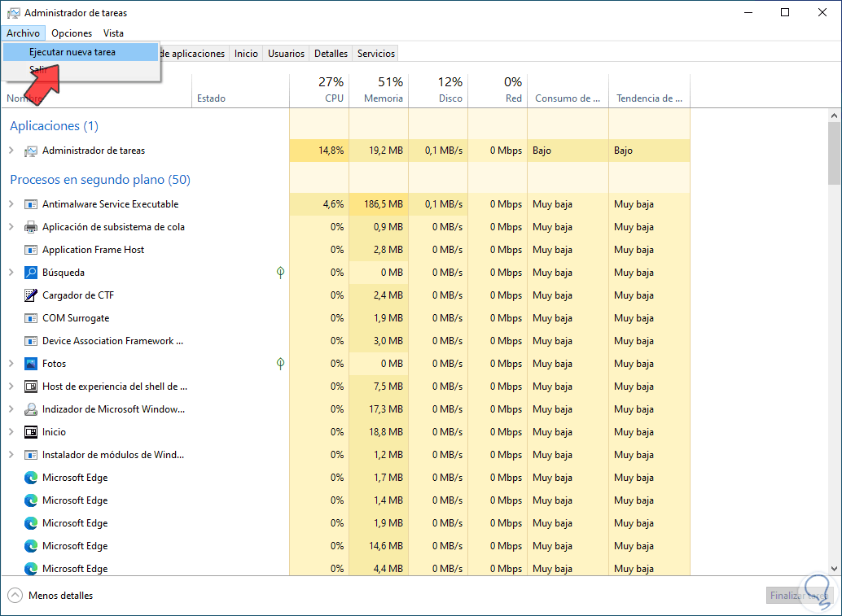Screen dimensions: 842x616
Task: Expand the Fotos process group
Action: (x=11, y=364)
